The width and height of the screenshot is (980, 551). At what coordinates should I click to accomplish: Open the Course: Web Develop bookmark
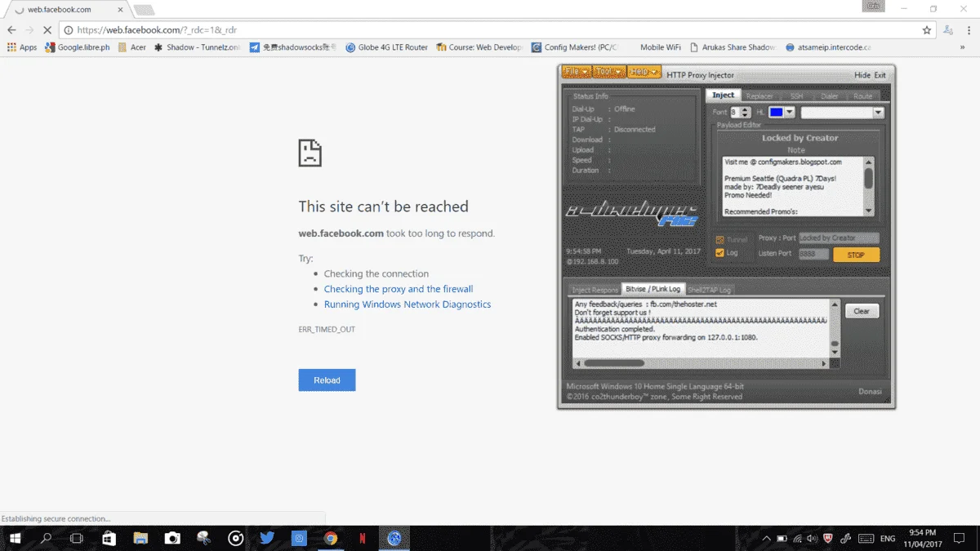click(x=479, y=47)
